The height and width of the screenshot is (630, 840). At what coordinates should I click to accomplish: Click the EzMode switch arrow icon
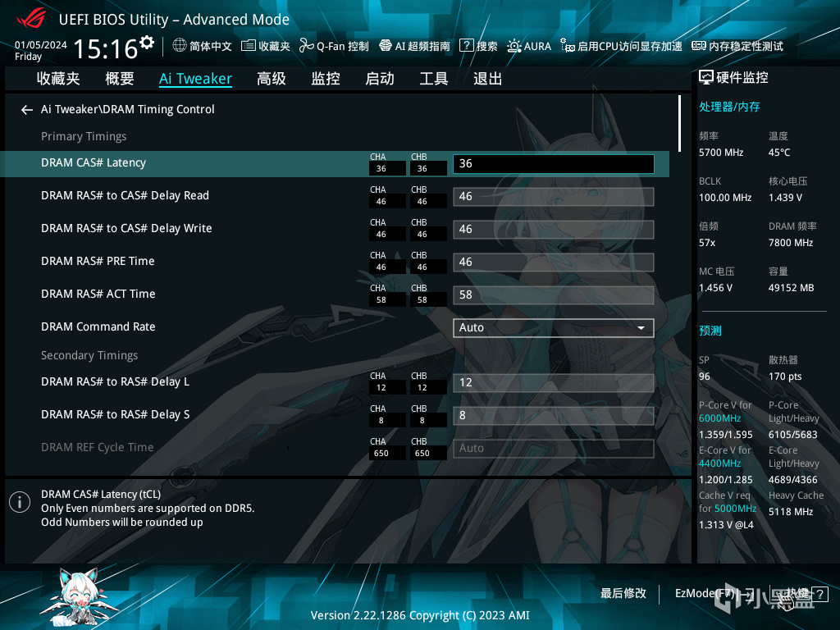coord(748,594)
